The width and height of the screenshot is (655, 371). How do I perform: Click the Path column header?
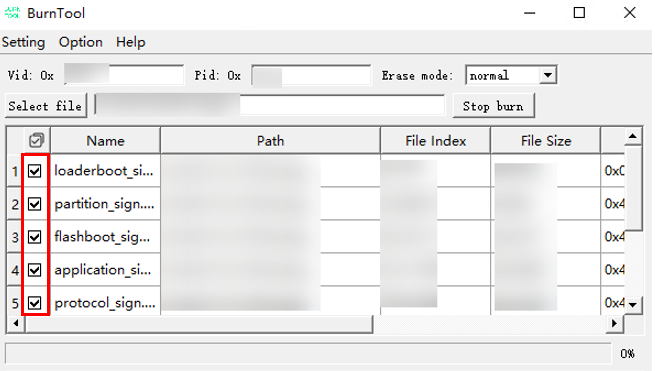[x=270, y=141]
